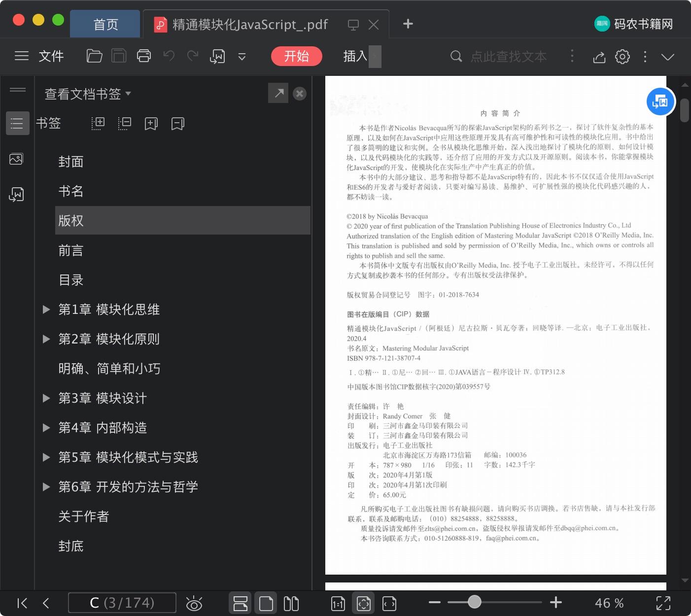691x616 pixels.
Task: Open the hamburger menu next to 文件
Action: pos(22,56)
